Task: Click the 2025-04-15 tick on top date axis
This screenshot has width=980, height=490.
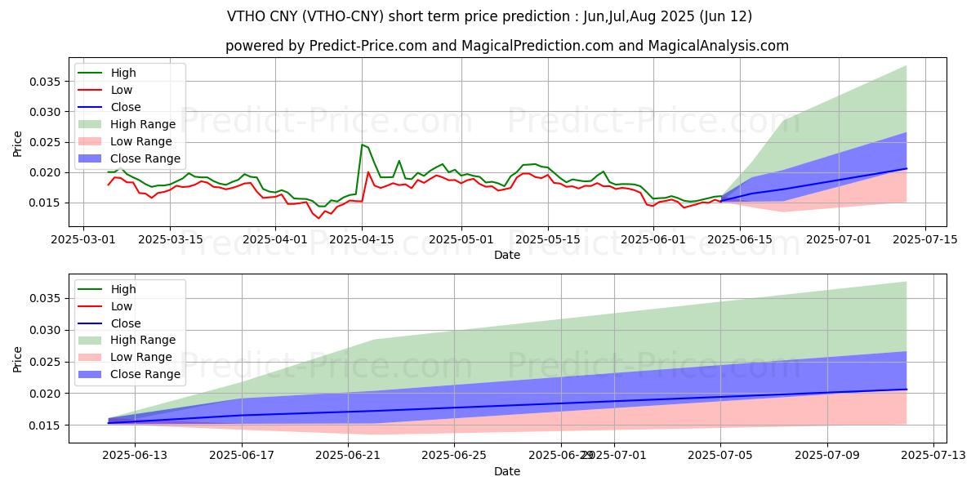Action: point(361,239)
